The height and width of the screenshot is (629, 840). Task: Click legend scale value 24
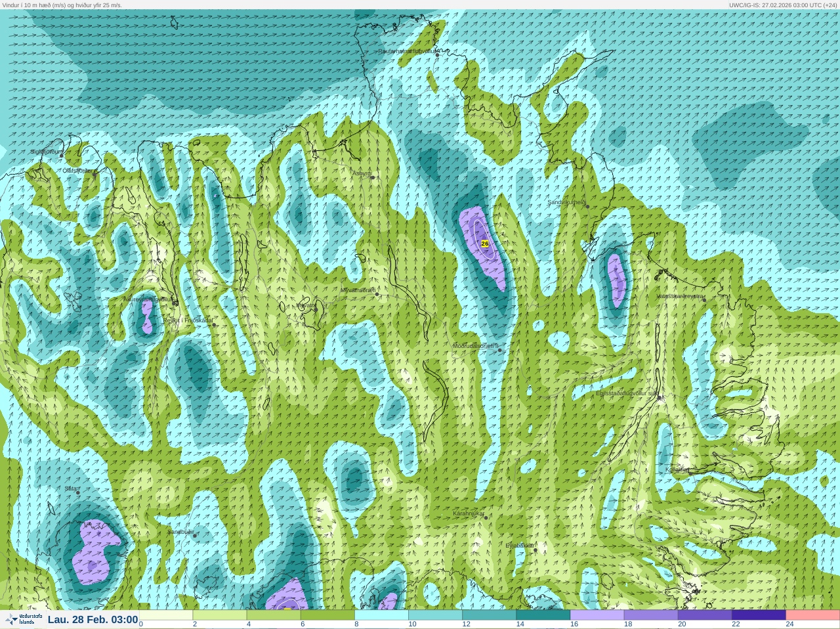789,624
